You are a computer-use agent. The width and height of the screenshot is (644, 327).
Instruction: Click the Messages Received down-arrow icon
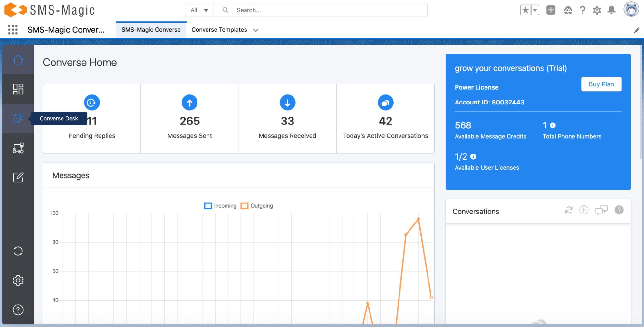pyautogui.click(x=287, y=103)
